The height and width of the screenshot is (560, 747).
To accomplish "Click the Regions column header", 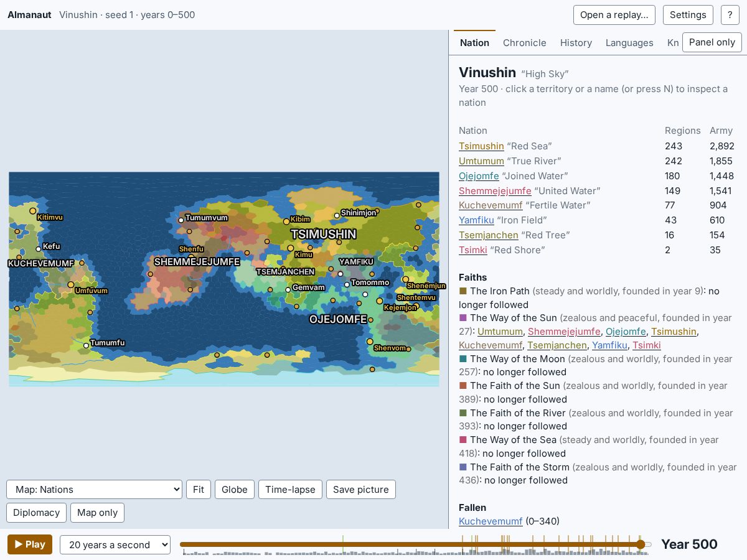I will pos(683,131).
